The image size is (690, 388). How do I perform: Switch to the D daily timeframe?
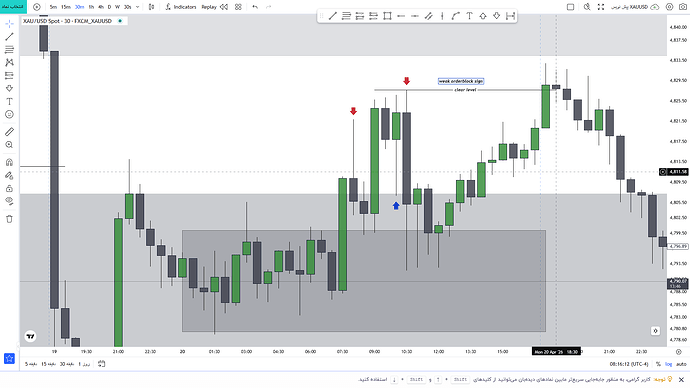point(109,7)
